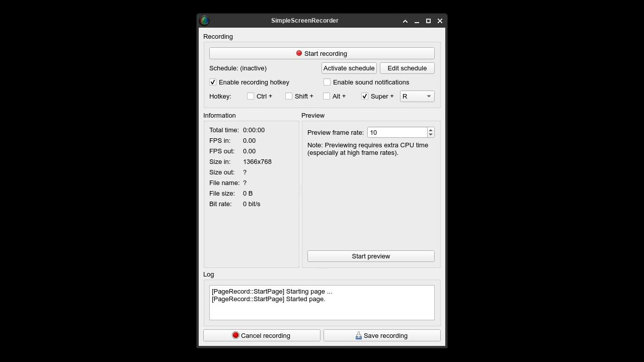The image size is (644, 362).
Task: Click the Preview frame rate input field
Action: [397, 132]
